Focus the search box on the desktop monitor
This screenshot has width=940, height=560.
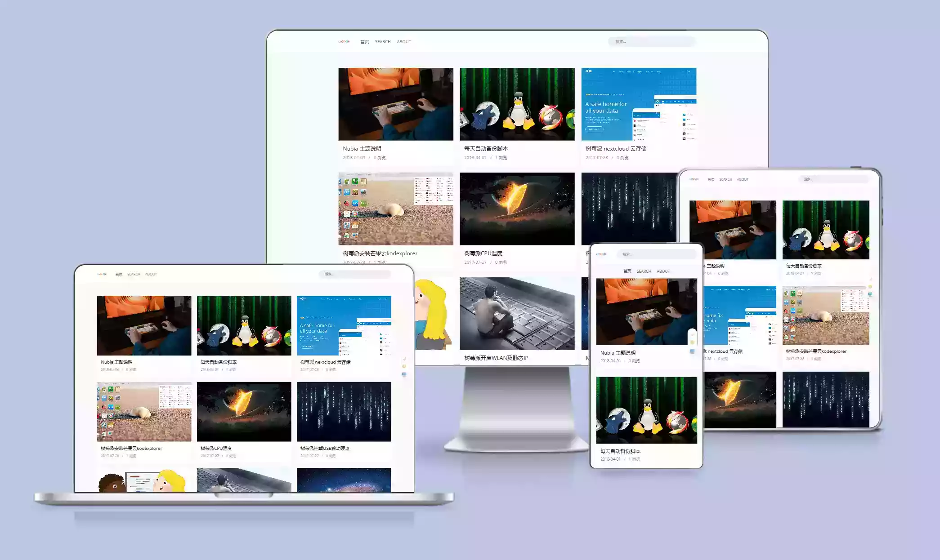coord(652,41)
